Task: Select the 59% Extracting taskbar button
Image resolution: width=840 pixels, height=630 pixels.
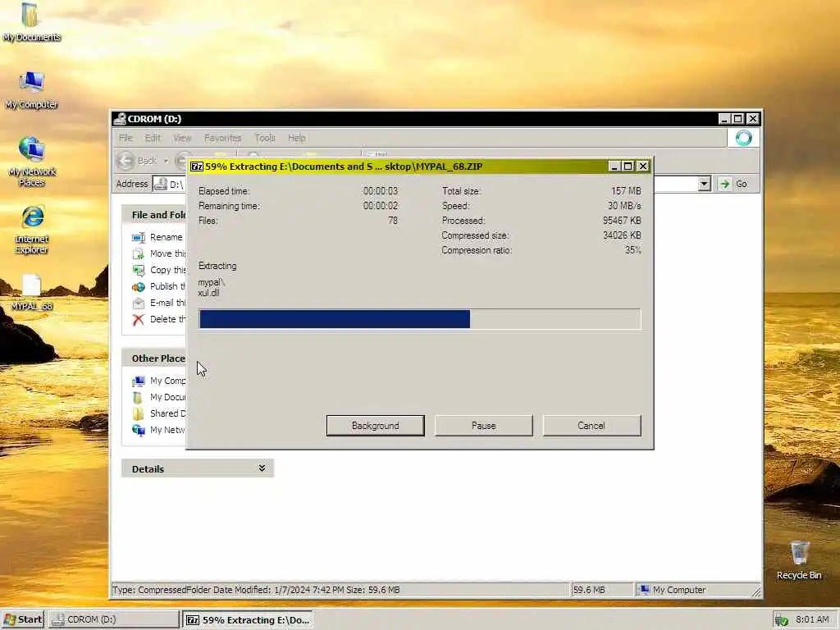Action: (x=248, y=620)
